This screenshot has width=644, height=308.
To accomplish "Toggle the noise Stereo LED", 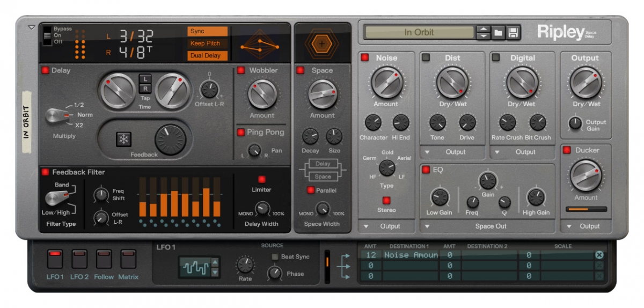I will pyautogui.click(x=386, y=200).
